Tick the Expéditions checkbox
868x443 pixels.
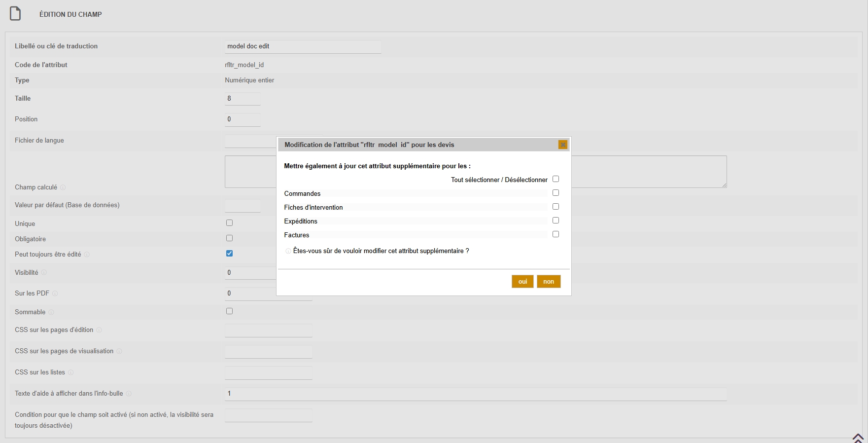pos(556,221)
